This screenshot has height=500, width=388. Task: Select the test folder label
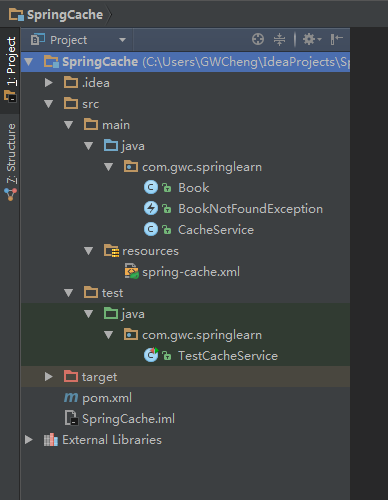click(x=112, y=293)
